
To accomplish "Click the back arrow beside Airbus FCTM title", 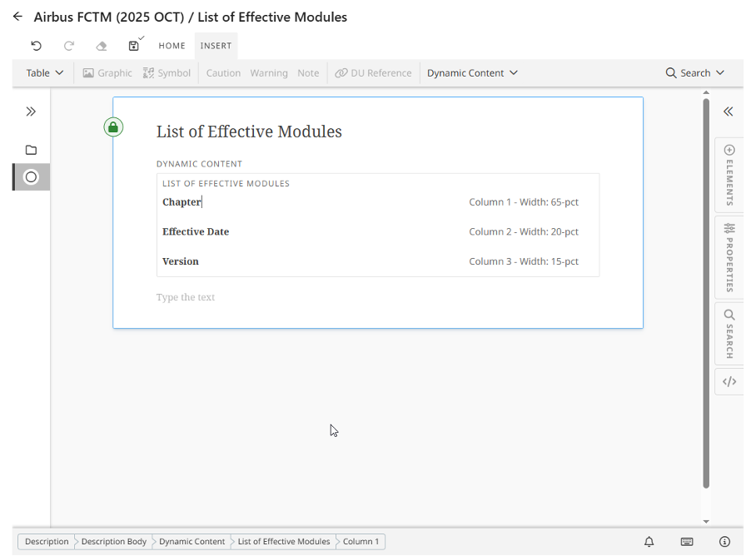I will (17, 17).
